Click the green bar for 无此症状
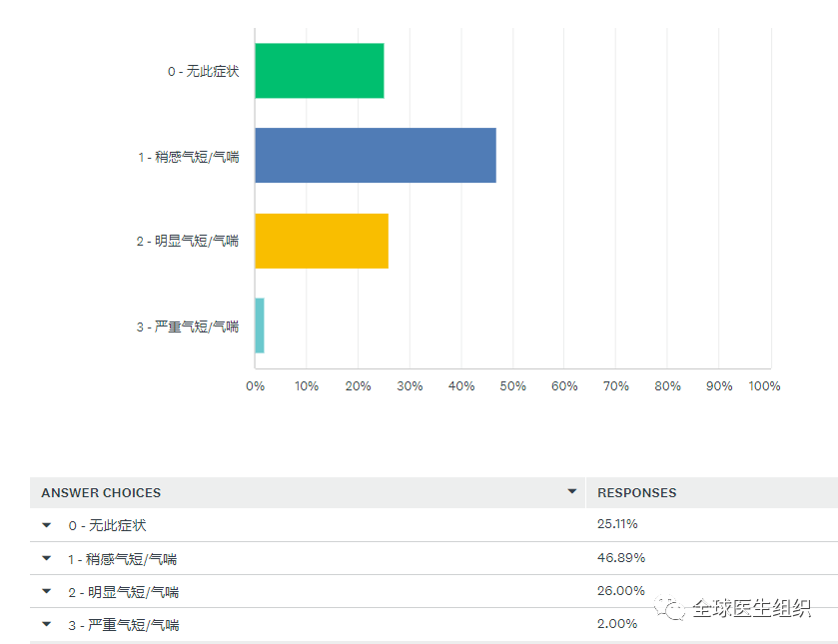The height and width of the screenshot is (644, 838). coord(320,71)
